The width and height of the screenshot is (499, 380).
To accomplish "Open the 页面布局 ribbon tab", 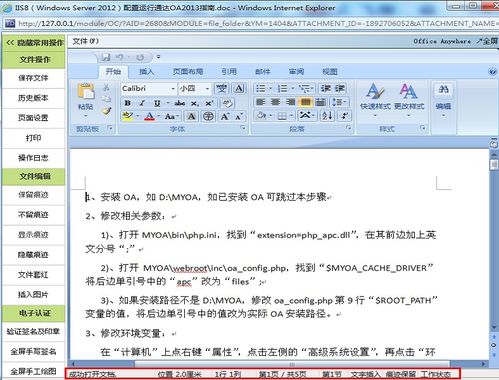I will [x=188, y=72].
